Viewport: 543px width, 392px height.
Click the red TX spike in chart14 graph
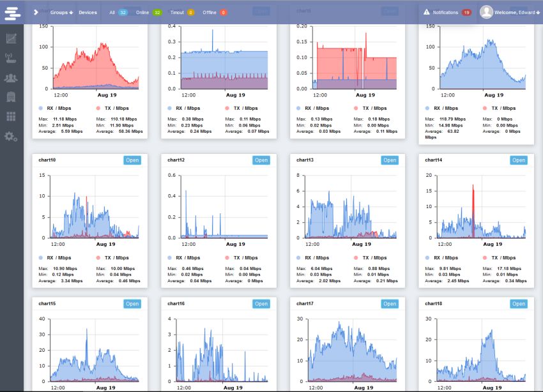(473, 211)
